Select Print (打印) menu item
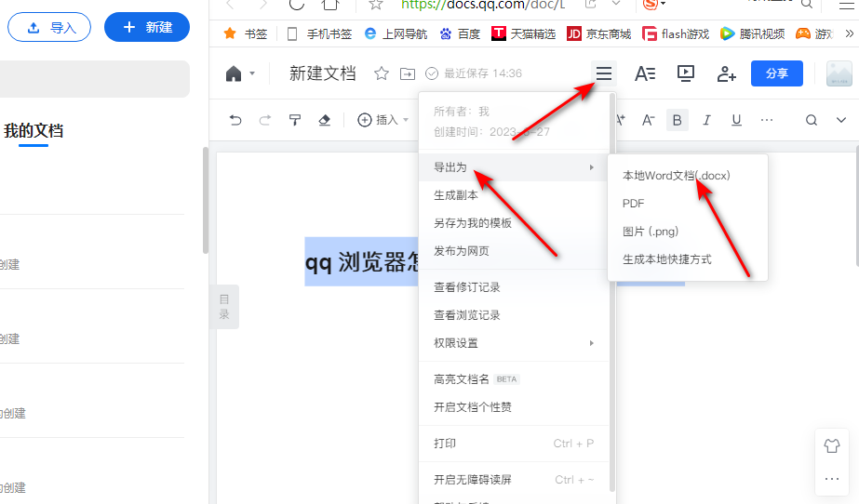 (514, 444)
